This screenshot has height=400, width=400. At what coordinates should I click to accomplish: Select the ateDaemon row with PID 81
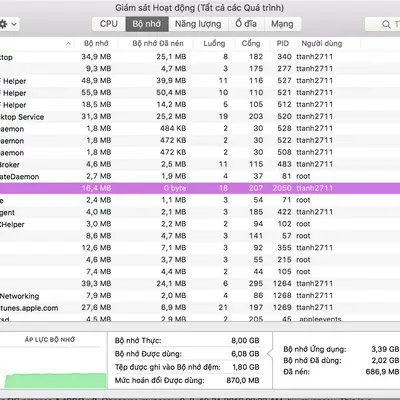[x=200, y=176]
